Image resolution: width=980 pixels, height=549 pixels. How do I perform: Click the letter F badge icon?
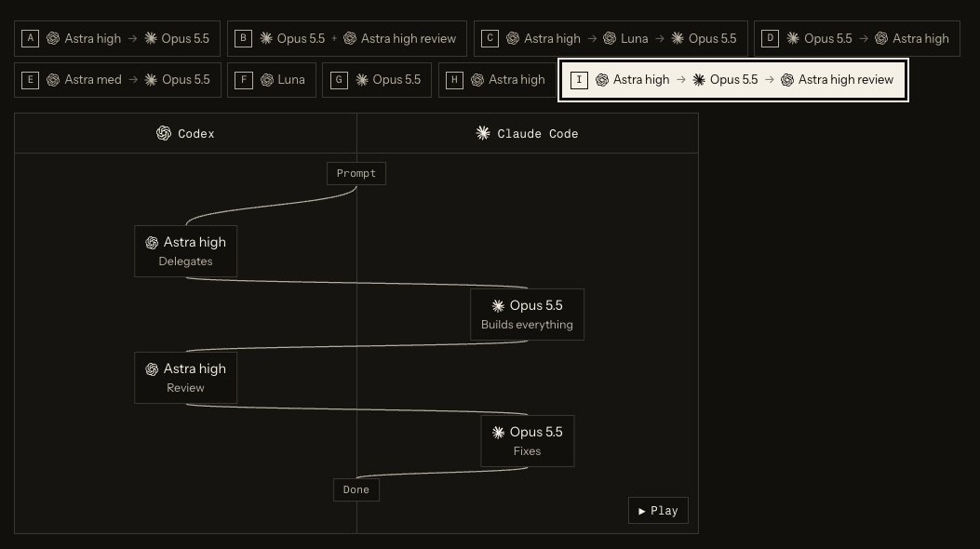tap(243, 80)
